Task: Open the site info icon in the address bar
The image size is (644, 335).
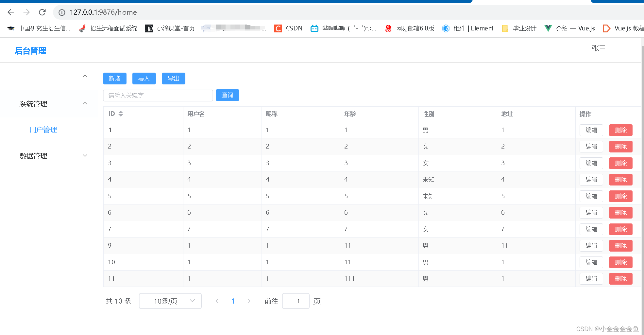Action: point(62,12)
